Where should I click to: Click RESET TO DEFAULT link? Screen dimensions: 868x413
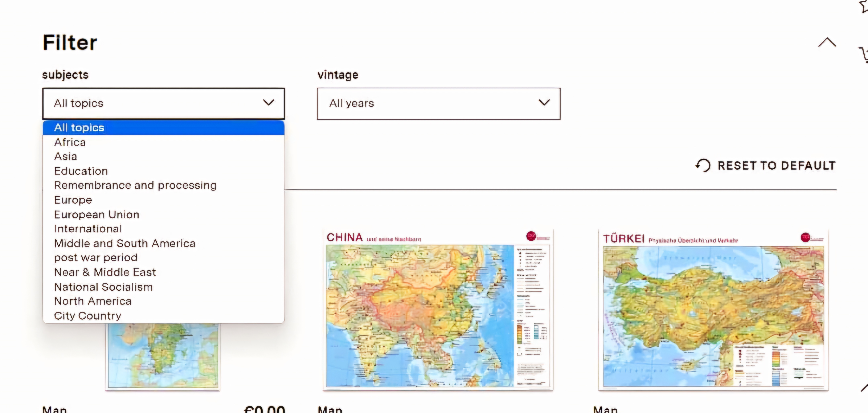pyautogui.click(x=776, y=166)
